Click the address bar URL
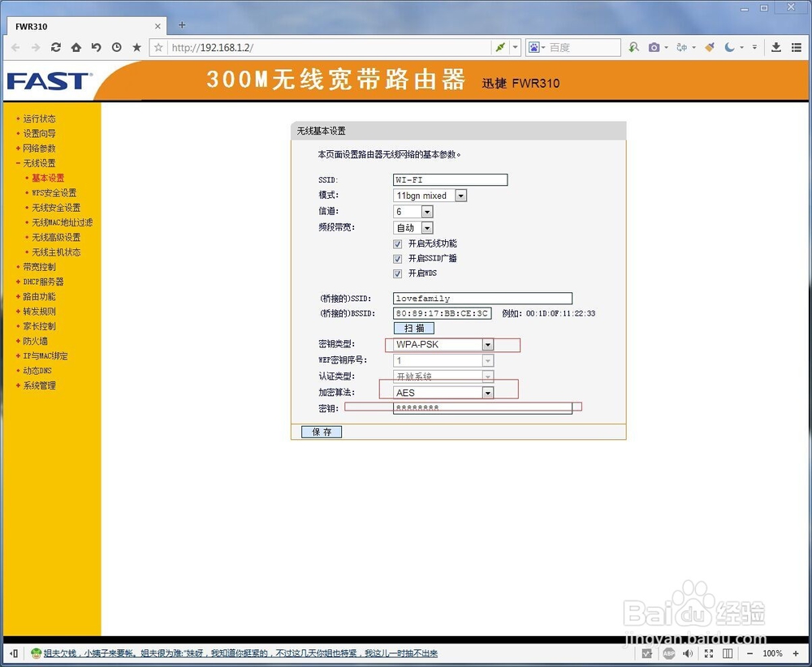 212,48
